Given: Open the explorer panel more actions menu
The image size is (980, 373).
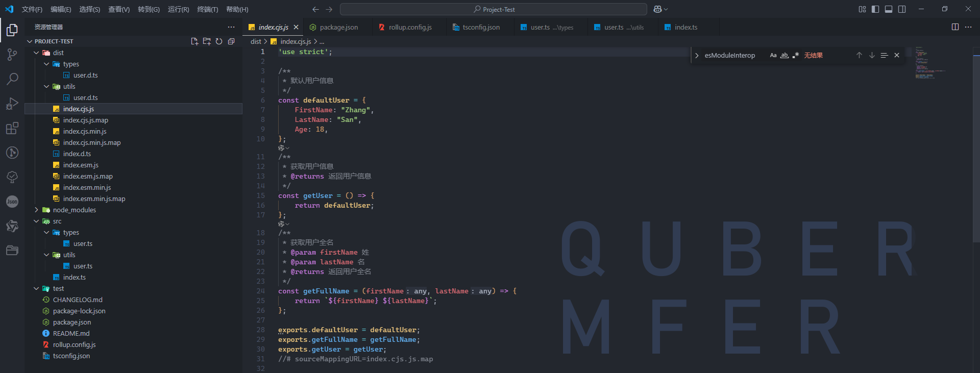Looking at the screenshot, I should point(231,27).
